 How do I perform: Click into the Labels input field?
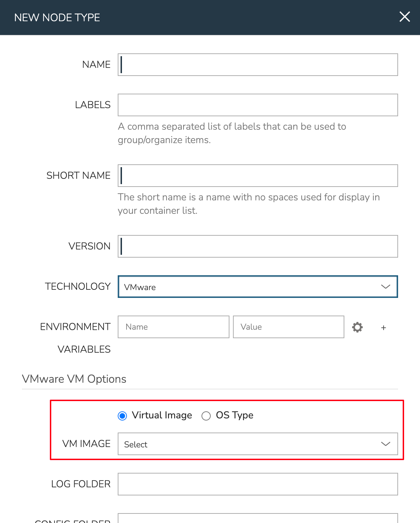[258, 105]
